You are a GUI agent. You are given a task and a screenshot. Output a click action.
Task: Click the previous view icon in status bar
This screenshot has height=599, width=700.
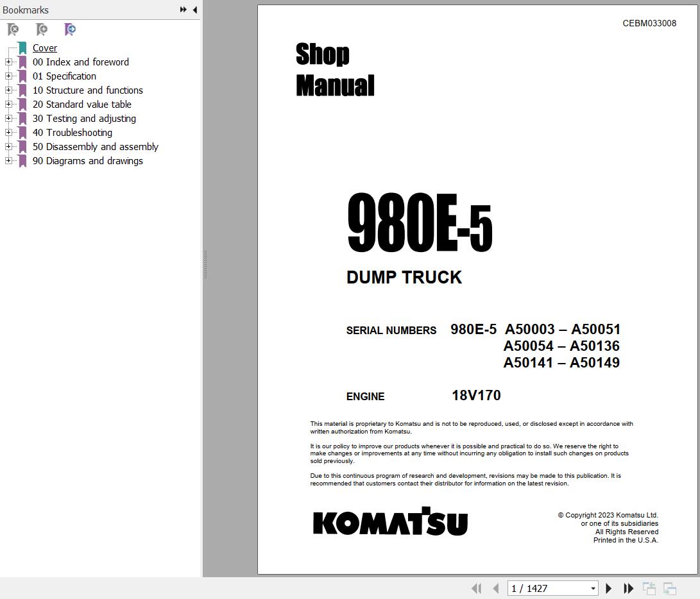[x=649, y=588]
